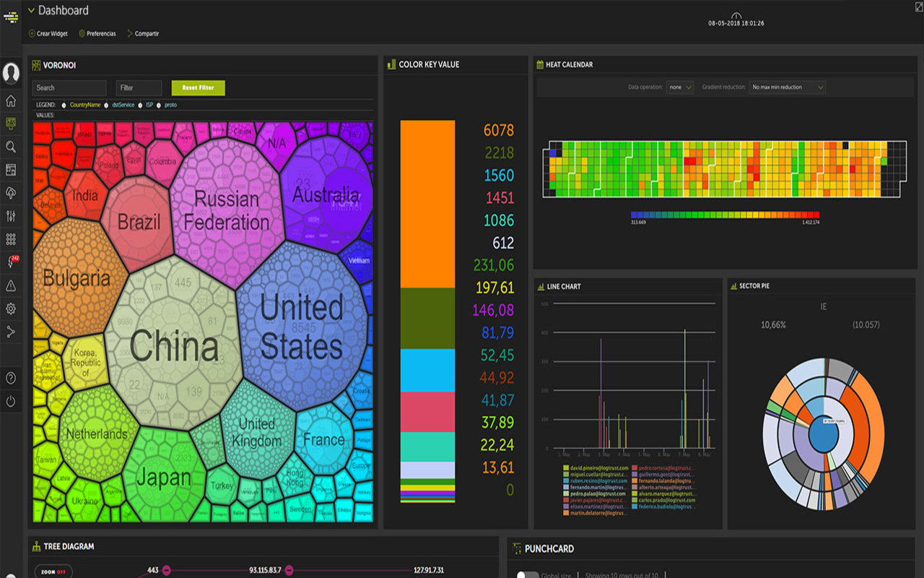Image resolution: width=924 pixels, height=578 pixels.
Task: Open the Gradient reduction dropdown
Action: [x=787, y=87]
